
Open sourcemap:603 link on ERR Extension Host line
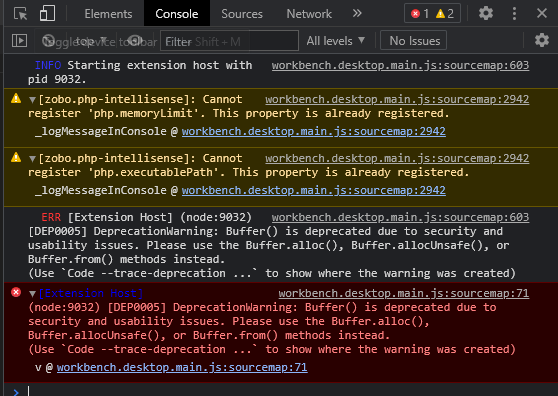tap(400, 217)
